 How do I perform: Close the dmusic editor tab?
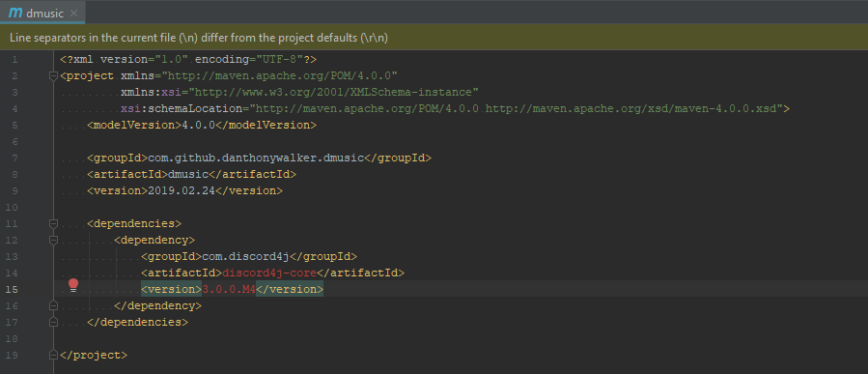coord(73,13)
